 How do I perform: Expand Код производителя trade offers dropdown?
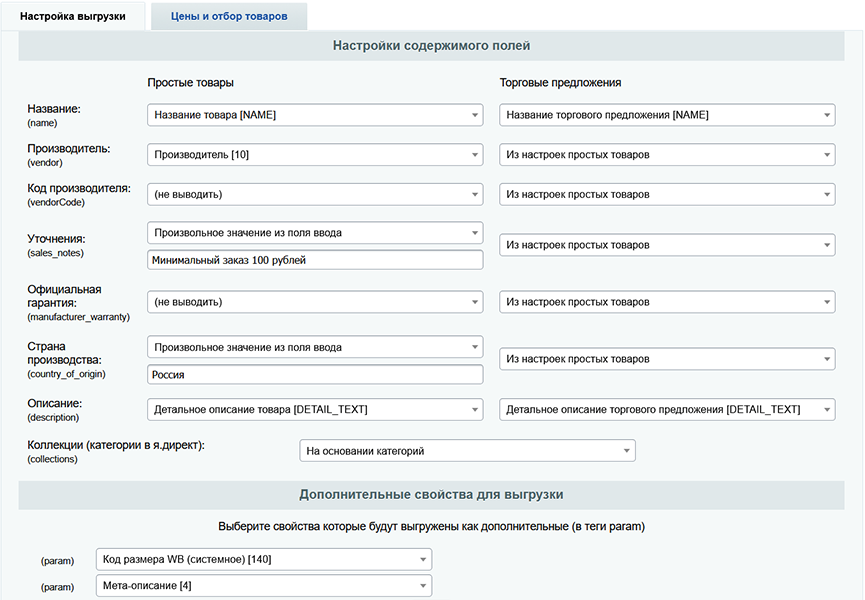click(x=667, y=194)
